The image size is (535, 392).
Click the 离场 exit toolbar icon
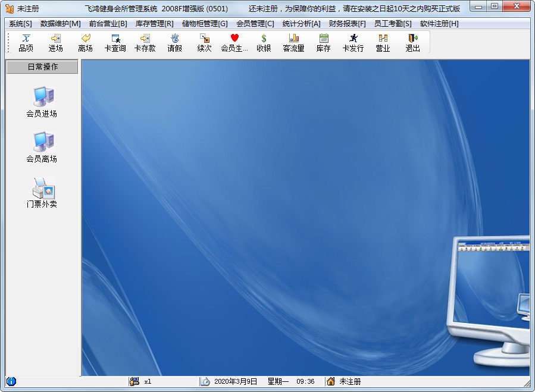(x=85, y=43)
